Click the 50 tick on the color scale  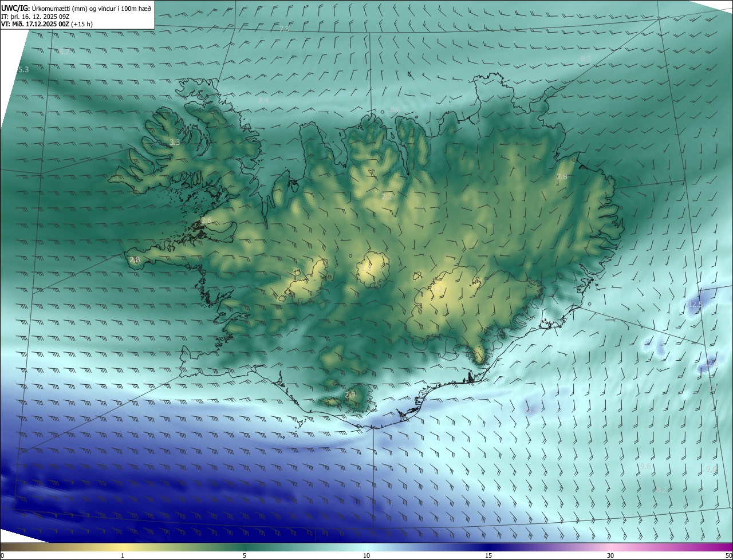click(x=728, y=555)
